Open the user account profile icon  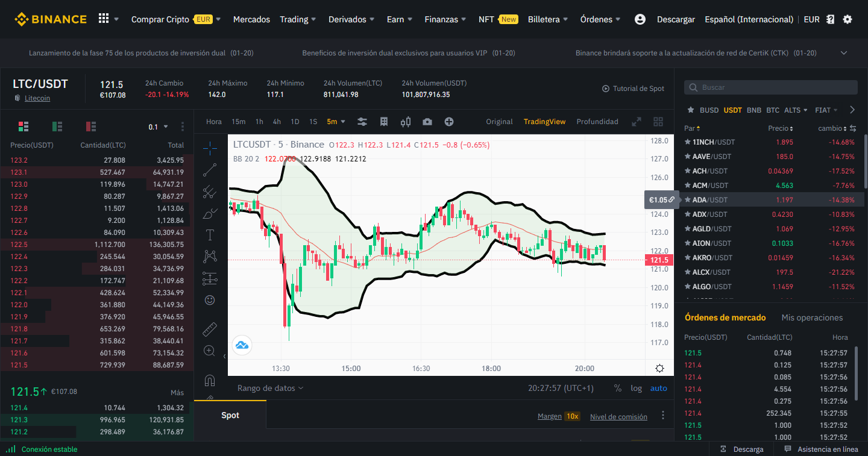(x=640, y=19)
